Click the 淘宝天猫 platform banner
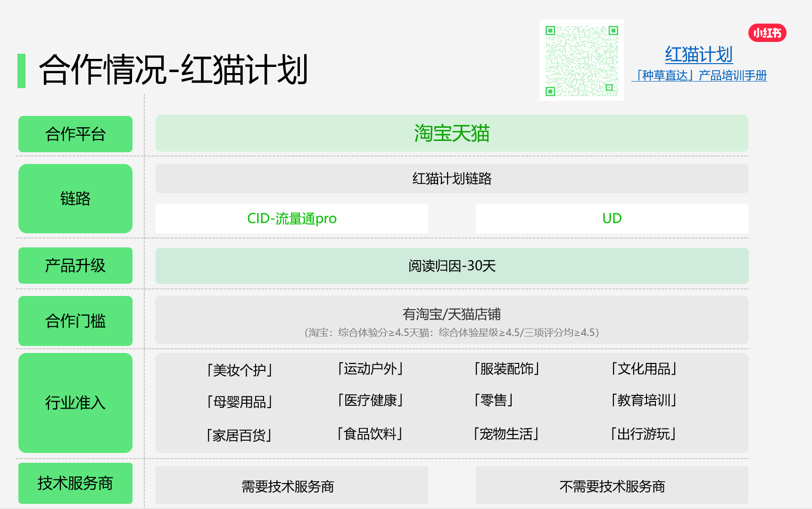This screenshot has width=812, height=509. pos(452,133)
